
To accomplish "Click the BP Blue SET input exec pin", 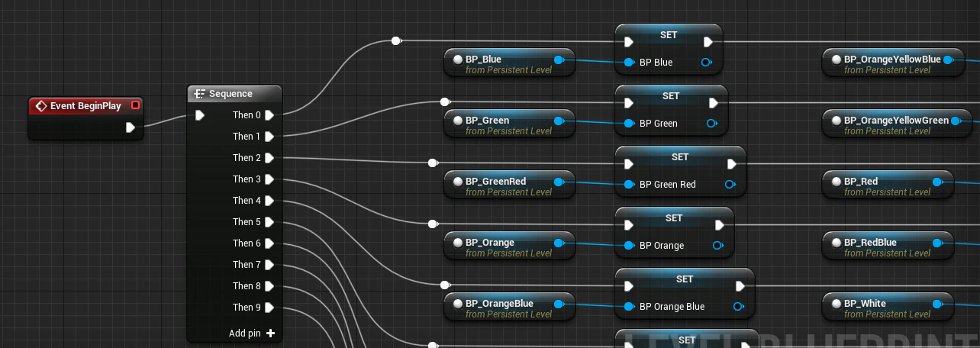I will coord(628,42).
